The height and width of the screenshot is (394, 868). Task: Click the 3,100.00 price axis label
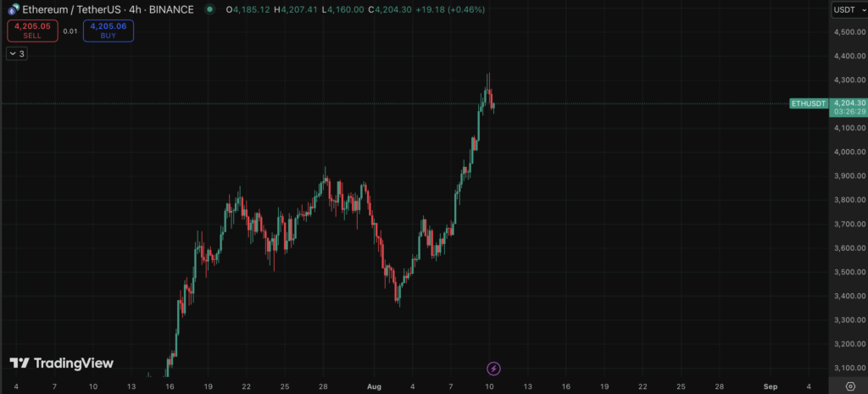(849, 368)
